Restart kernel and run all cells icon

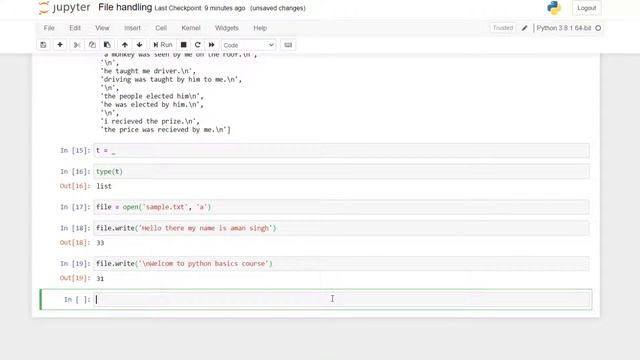click(x=211, y=45)
